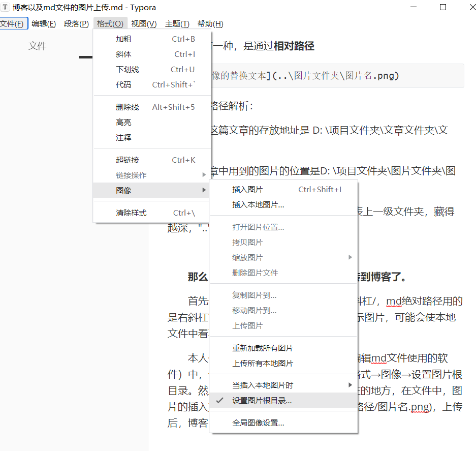Click 上传图片 entry
This screenshot has height=451, width=476.
283,325
